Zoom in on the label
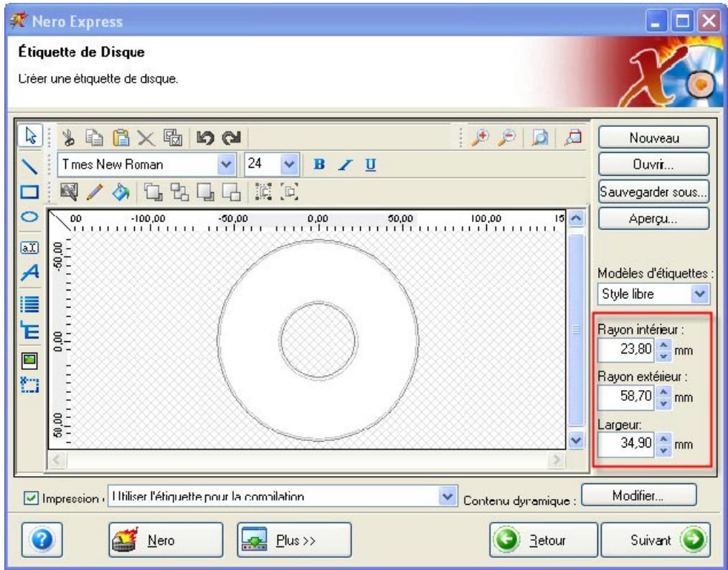728x570 pixels. tap(481, 138)
